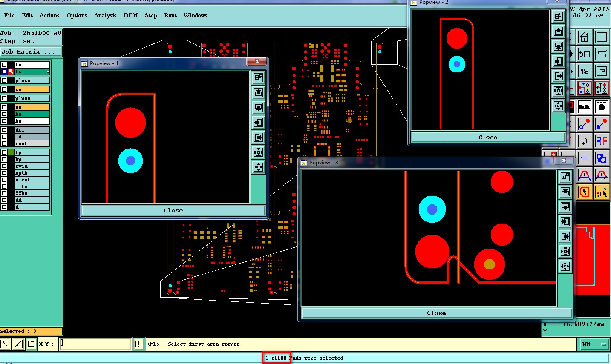Open the question mark help icon
Screen dimensions: 611x364
coord(602,71)
